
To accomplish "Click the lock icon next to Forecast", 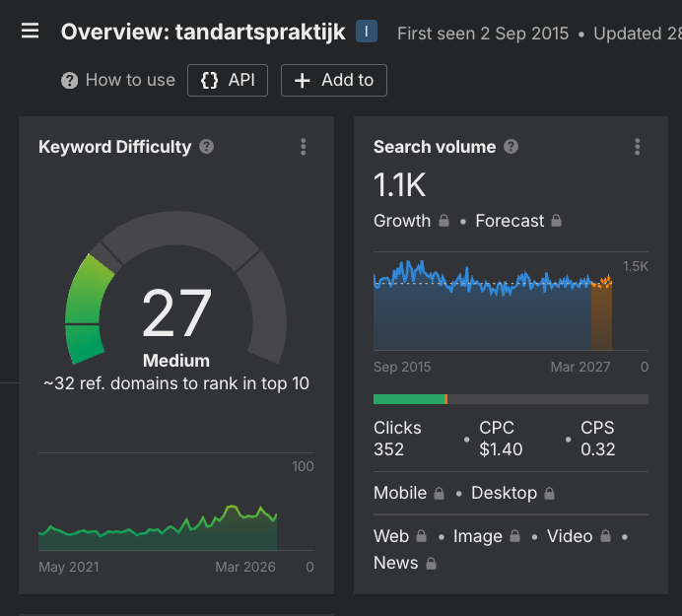I will pyautogui.click(x=556, y=221).
